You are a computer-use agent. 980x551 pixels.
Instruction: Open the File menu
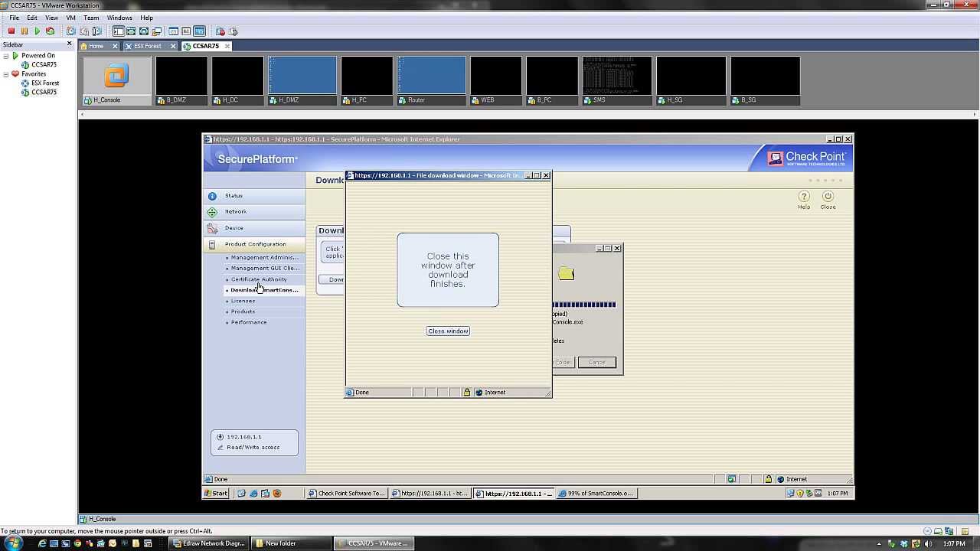14,18
